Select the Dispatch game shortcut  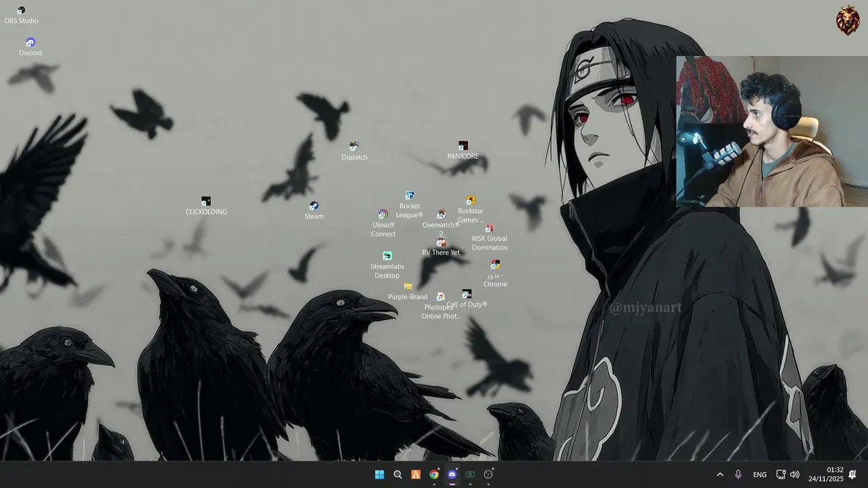coord(354,151)
